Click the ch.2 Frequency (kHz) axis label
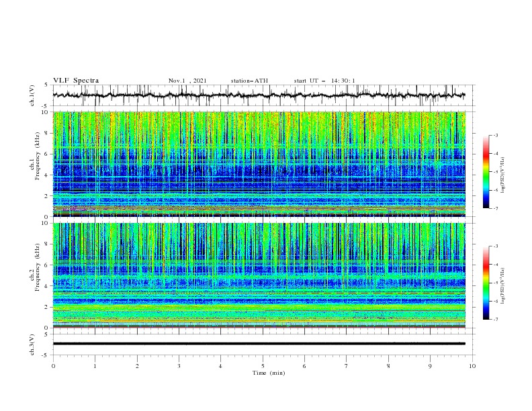The image size is (532, 411). tap(35, 267)
